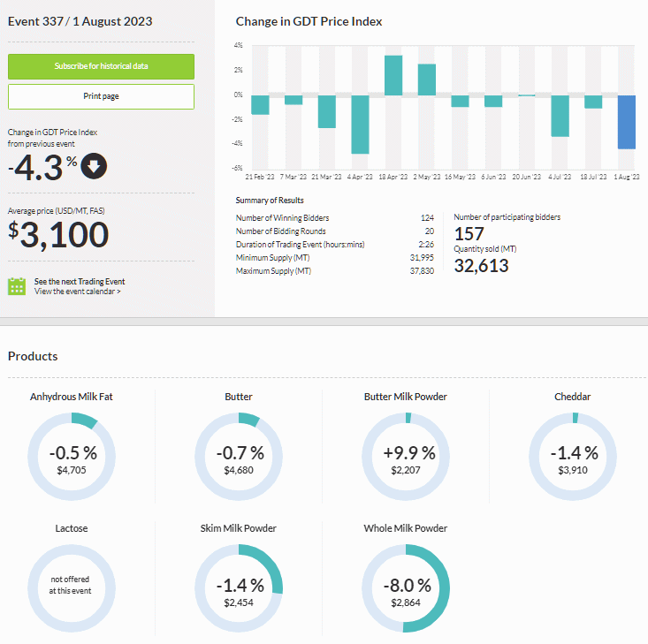This screenshot has height=644, width=648.
Task: Click the black down-arrow price change icon
Action: 94,166
